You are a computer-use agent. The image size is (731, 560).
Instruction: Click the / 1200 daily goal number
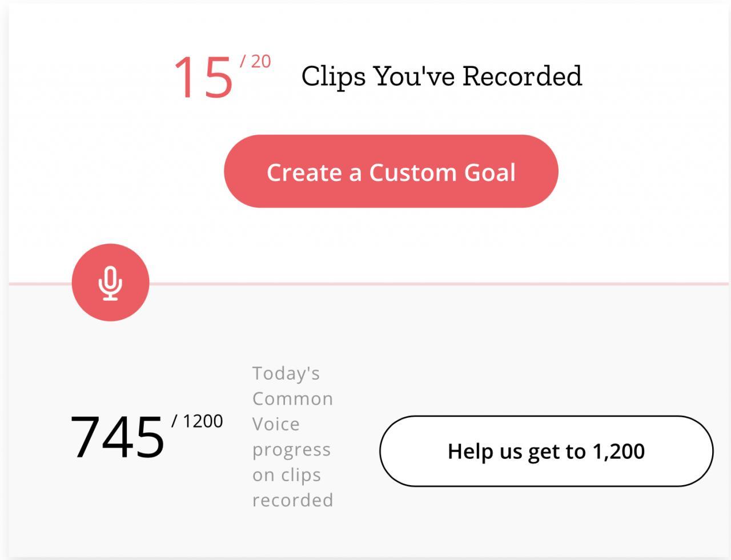point(198,421)
